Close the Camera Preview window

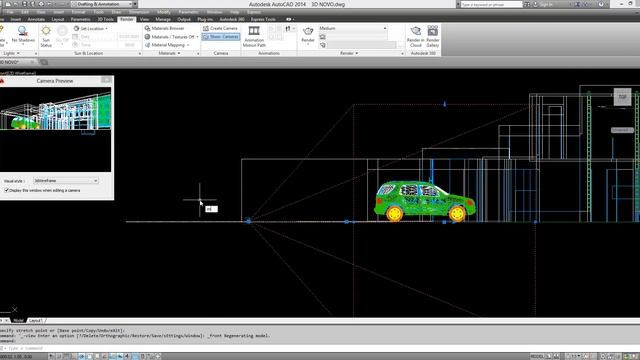click(106, 80)
